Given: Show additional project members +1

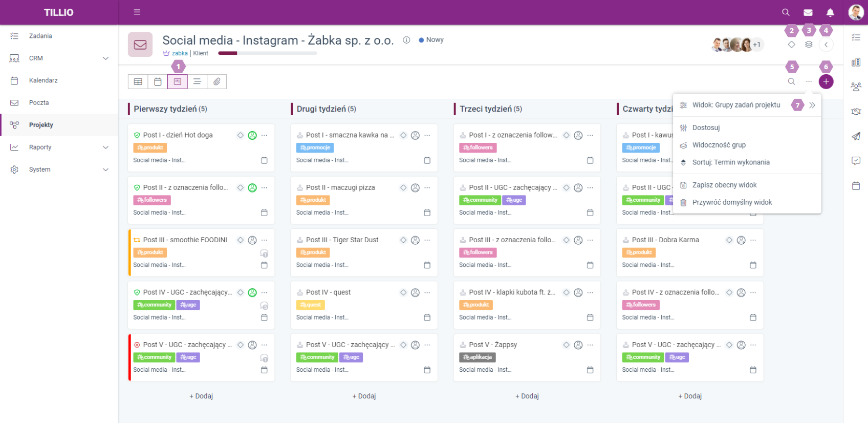Looking at the screenshot, I should pos(756,45).
